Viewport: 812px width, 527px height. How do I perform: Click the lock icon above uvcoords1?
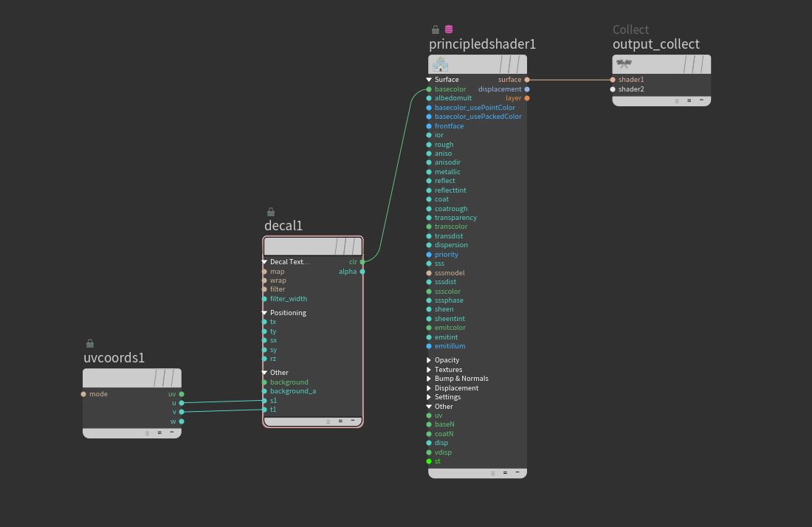90,343
